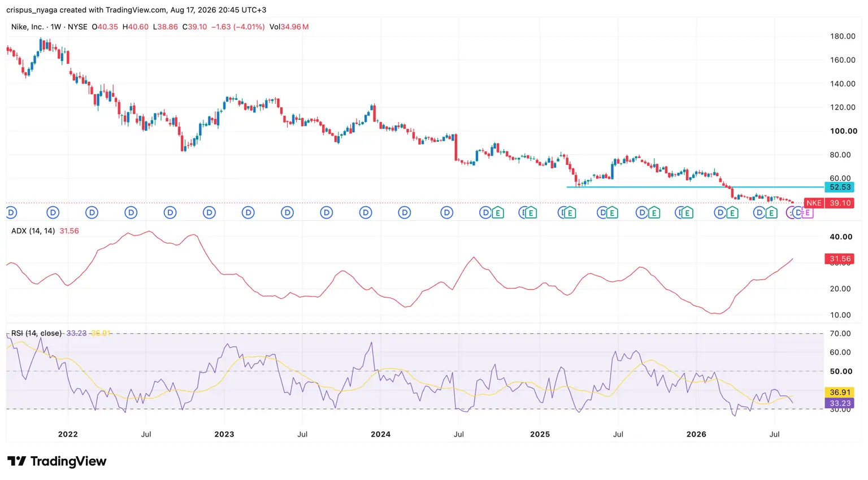Click the June 2022 dividend marker
This screenshot has width=868, height=480.
[131, 213]
